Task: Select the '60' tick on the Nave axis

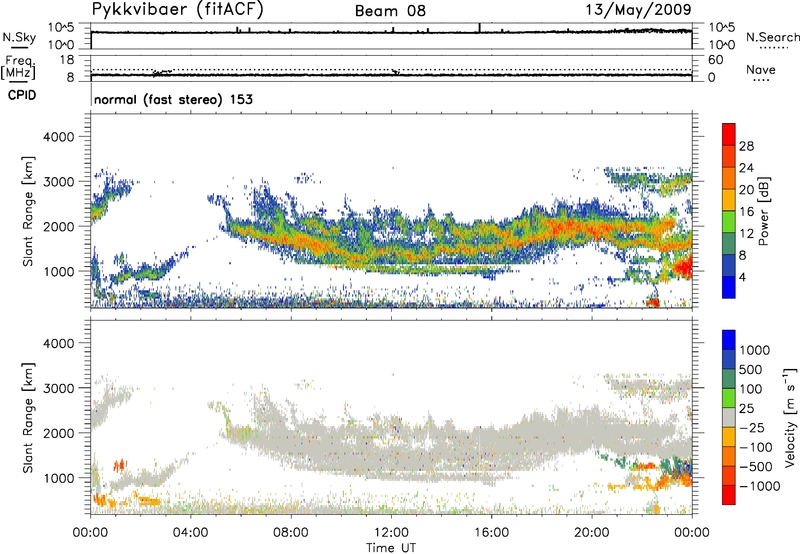Action: pyautogui.click(x=715, y=60)
